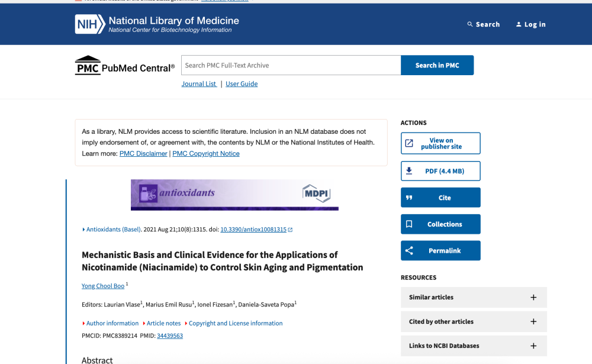Open author Yong Chool Boo link

(103, 286)
